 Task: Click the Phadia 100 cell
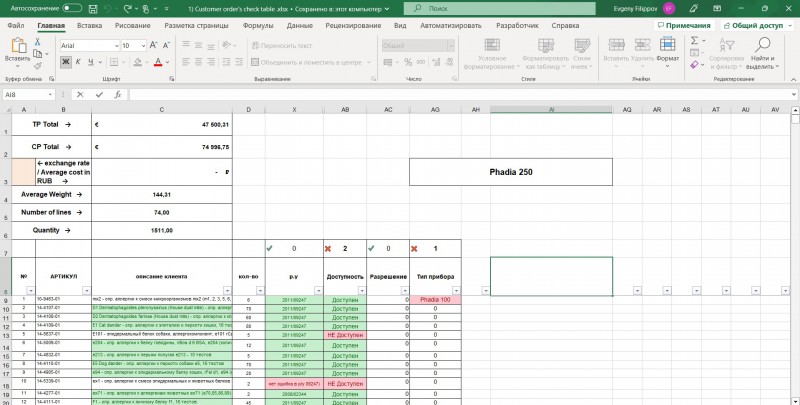point(435,300)
